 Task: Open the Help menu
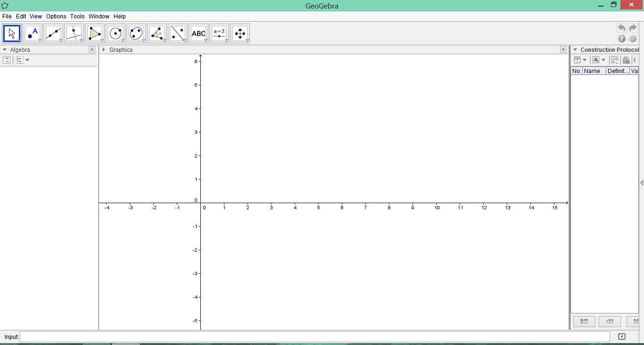click(120, 16)
